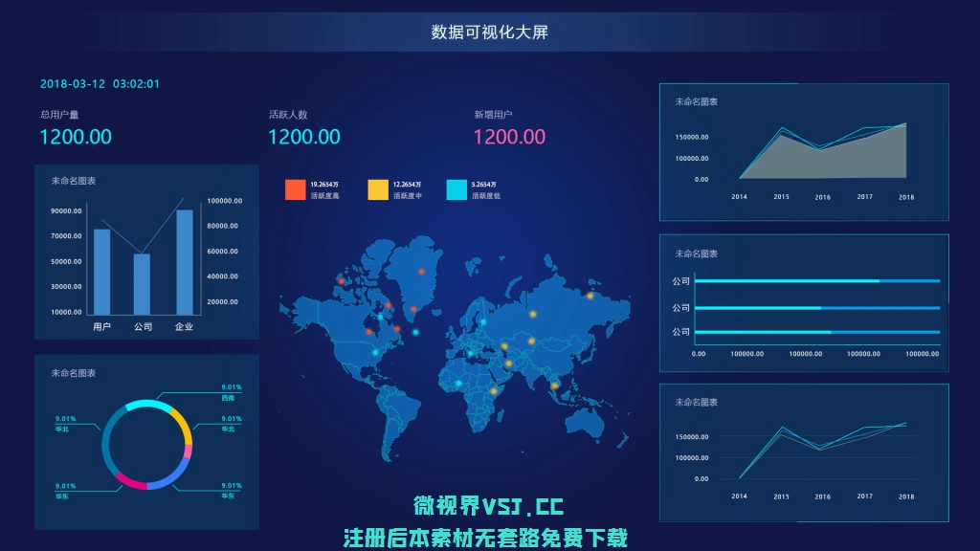Click the tallest 企业 bar
This screenshot has width=980, height=551.
tap(185, 262)
